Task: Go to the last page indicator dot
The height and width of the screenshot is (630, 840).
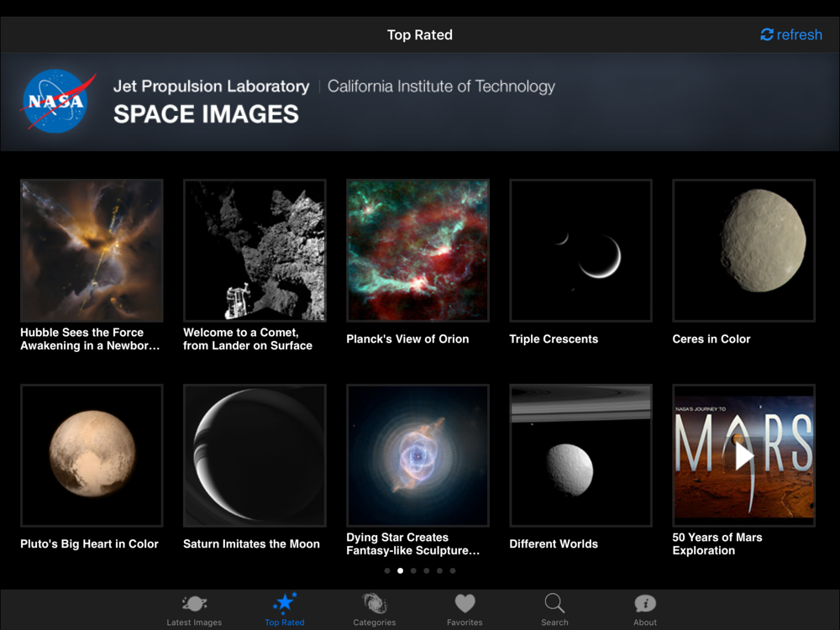Action: [453, 570]
